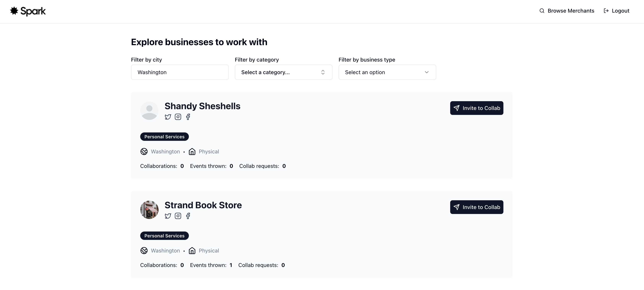This screenshot has height=290, width=644.
Task: Click the Strand Book Store name heading
Action: click(x=203, y=205)
